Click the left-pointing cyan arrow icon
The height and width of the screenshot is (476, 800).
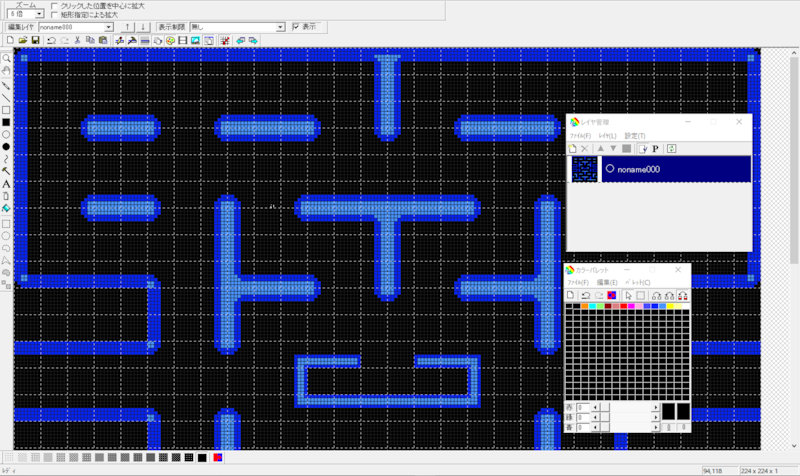click(x=240, y=40)
